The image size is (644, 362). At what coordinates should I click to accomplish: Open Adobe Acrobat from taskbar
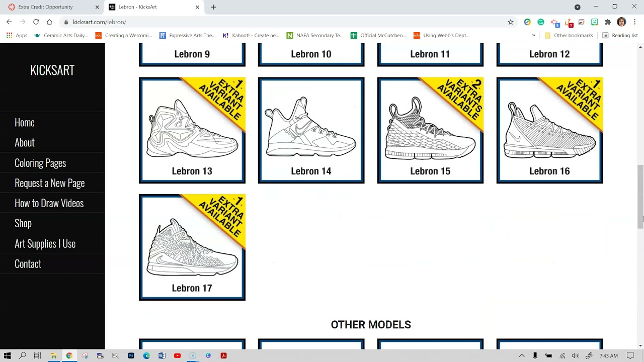(x=223, y=355)
